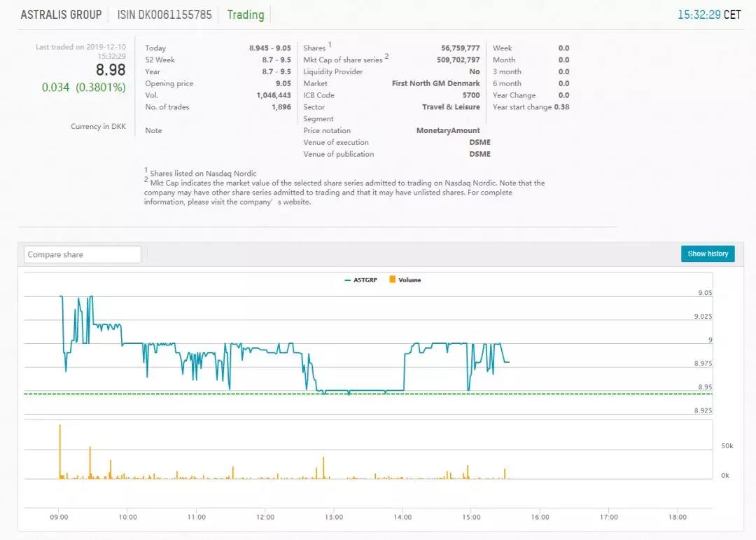Click the Currency in DKK label
The image size is (756, 540).
[98, 127]
